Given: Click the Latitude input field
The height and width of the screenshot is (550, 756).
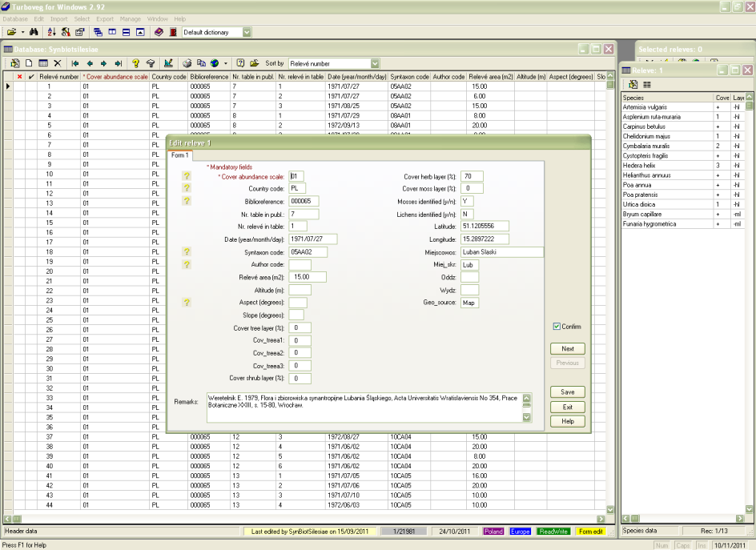Looking at the screenshot, I should coord(485,226).
